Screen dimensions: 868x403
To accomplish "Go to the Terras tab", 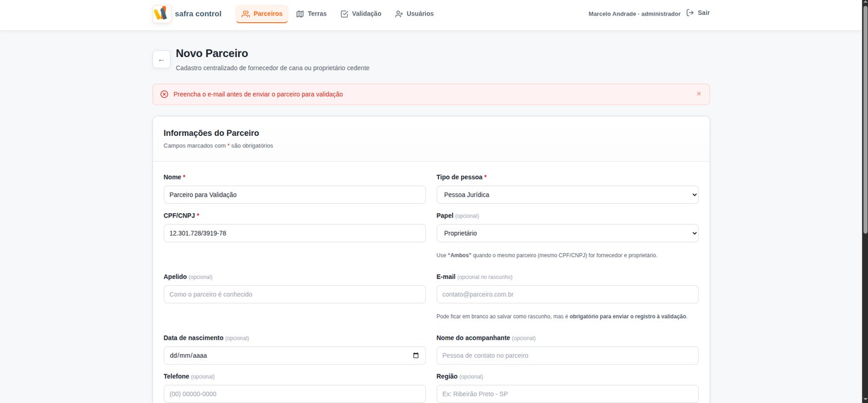I will (311, 14).
